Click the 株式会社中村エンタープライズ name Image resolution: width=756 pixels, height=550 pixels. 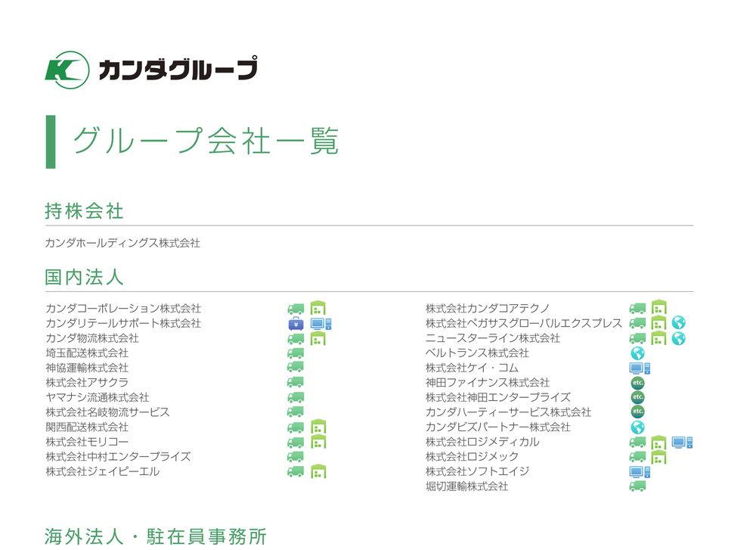[118, 457]
